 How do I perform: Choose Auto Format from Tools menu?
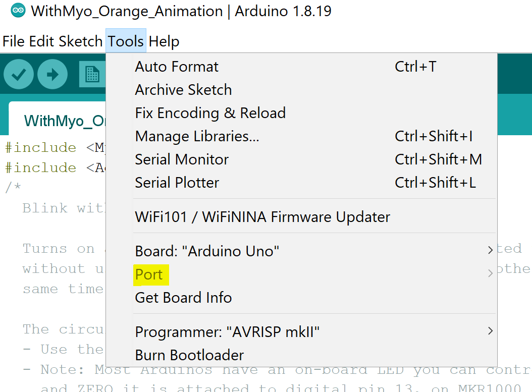pos(177,67)
